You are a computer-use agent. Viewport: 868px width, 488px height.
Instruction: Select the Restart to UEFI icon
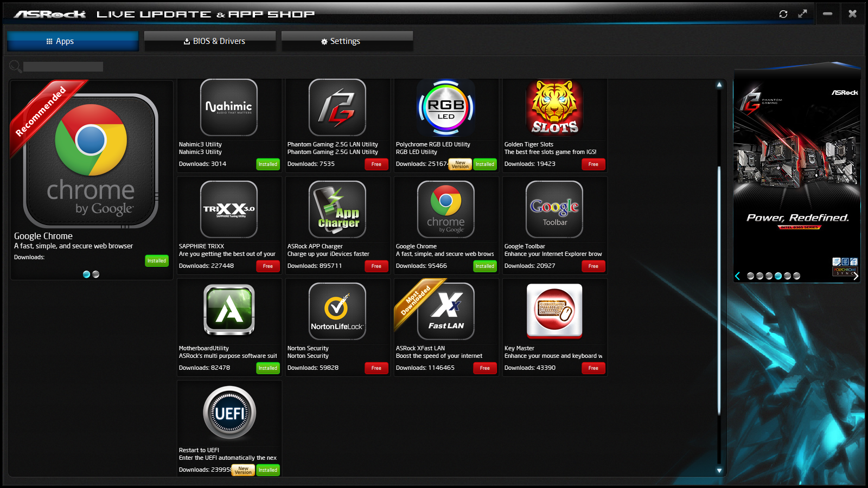[x=229, y=413]
